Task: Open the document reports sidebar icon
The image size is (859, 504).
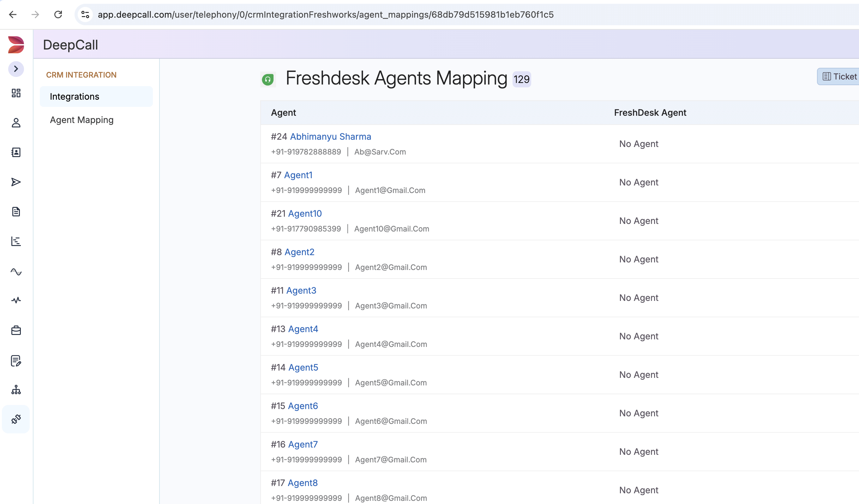Action: (x=16, y=212)
